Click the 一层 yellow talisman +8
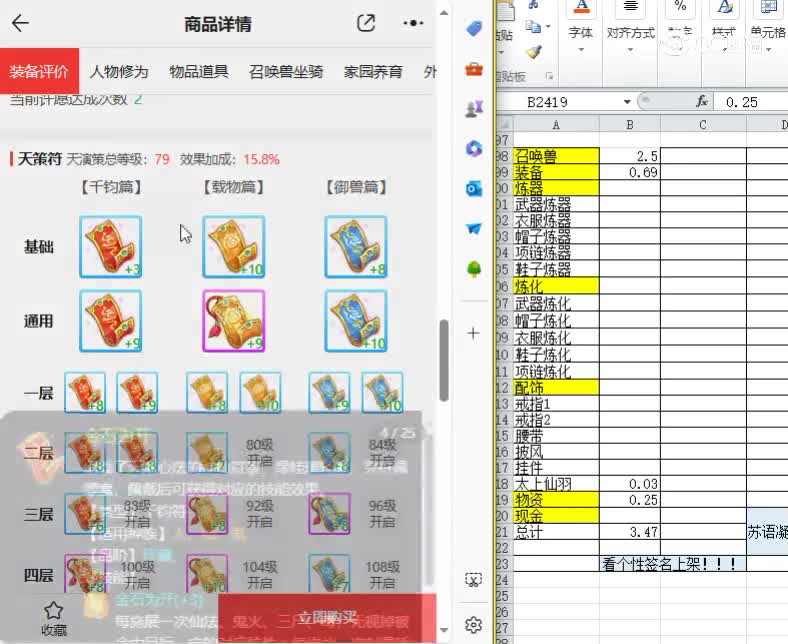Viewport: 788px width, 644px height. [x=207, y=393]
